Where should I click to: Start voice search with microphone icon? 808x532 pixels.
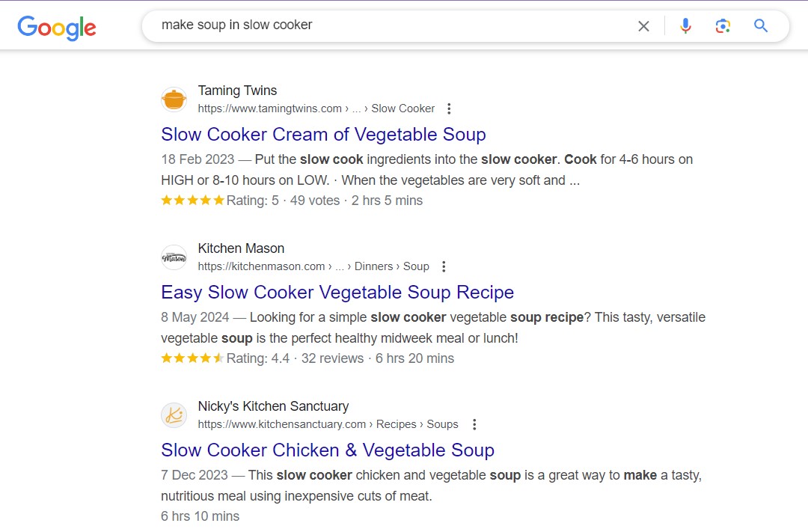coord(685,26)
